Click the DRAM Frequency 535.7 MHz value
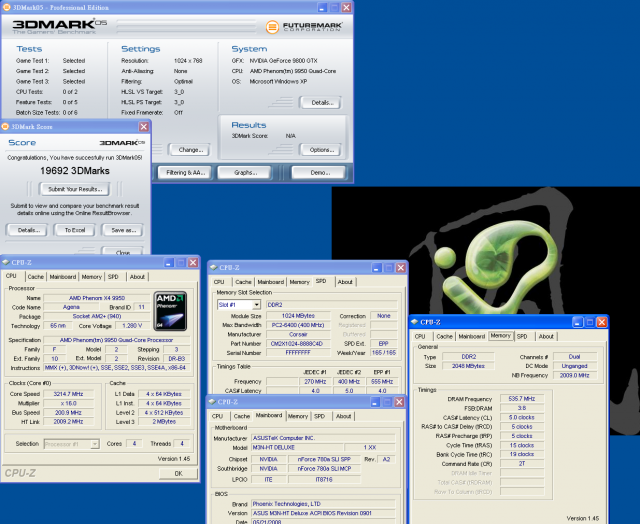This screenshot has height=524, width=640. (522, 399)
